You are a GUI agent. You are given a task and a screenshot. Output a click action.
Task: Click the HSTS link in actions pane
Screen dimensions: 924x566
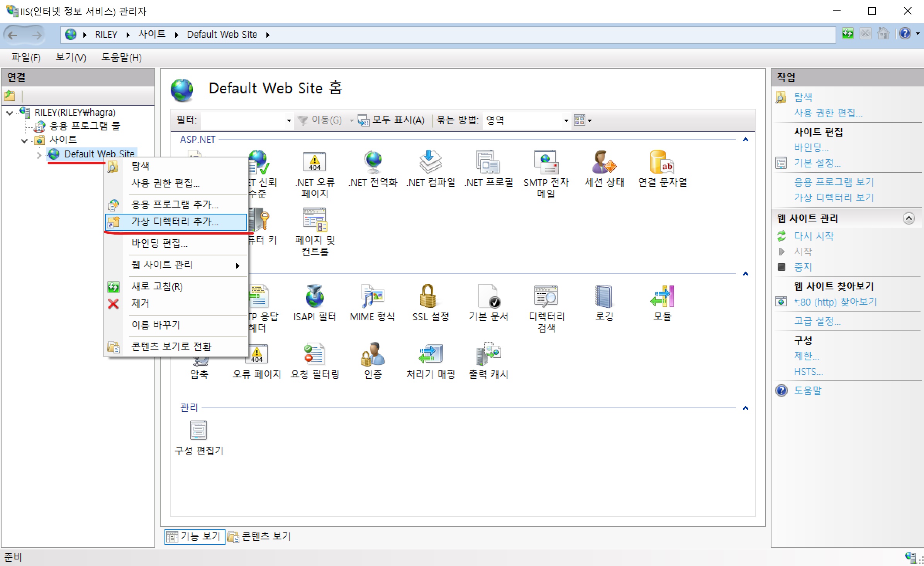(808, 372)
